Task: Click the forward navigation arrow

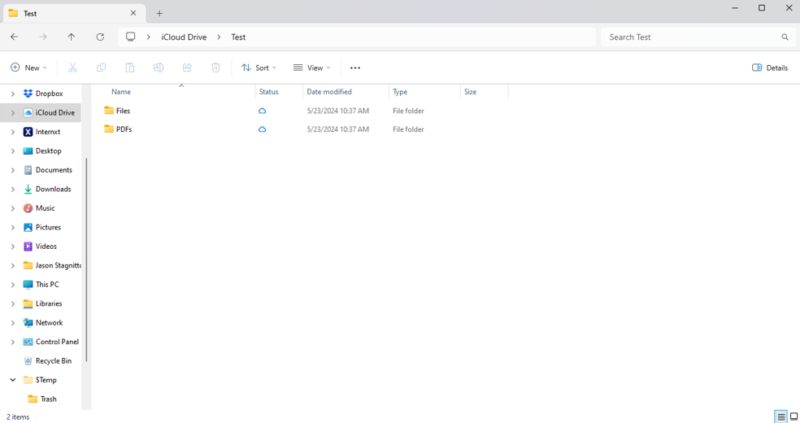Action: (x=43, y=37)
